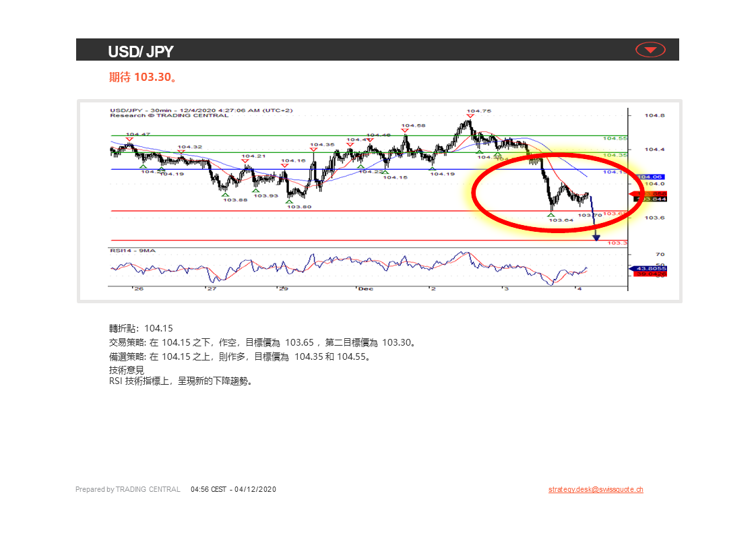Click the blue 43.8055 RSI value tag

coord(648,268)
